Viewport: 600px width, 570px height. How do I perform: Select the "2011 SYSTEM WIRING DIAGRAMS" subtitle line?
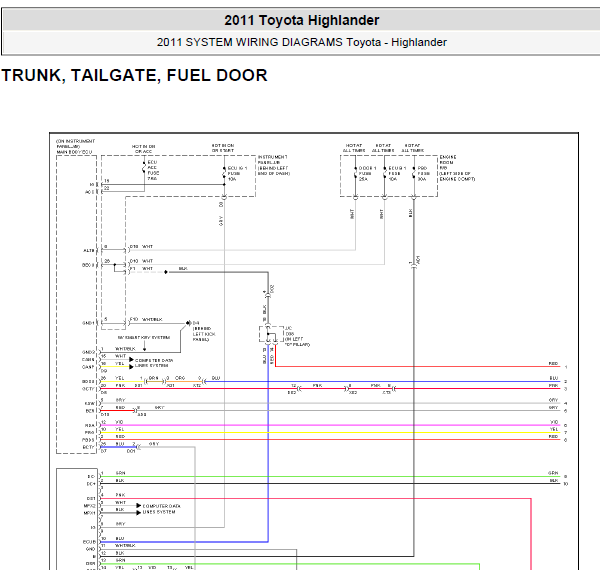click(x=302, y=42)
